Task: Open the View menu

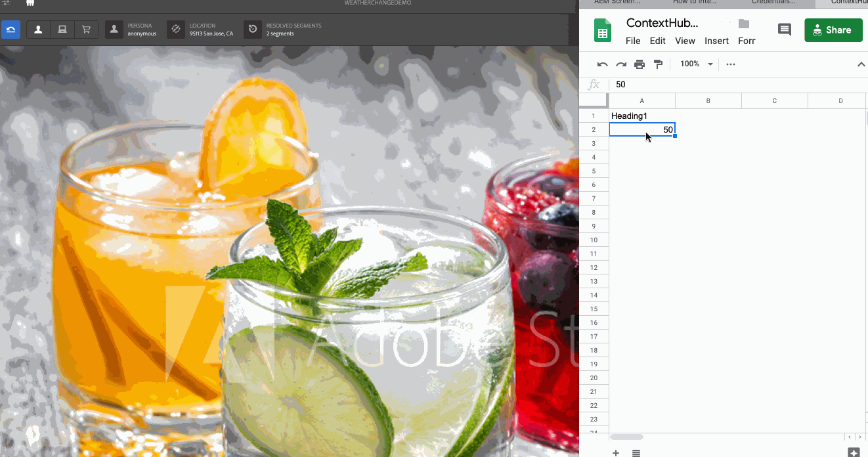Action: tap(685, 41)
